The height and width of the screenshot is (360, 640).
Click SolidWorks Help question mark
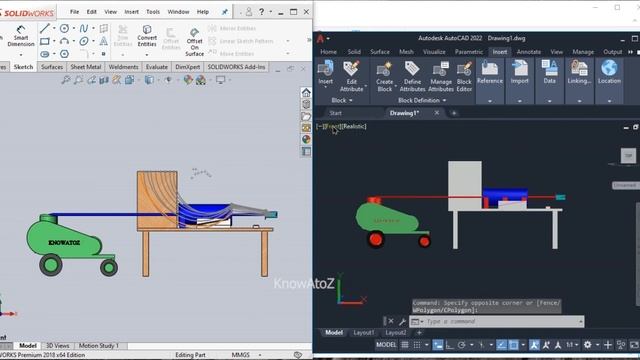point(261,12)
